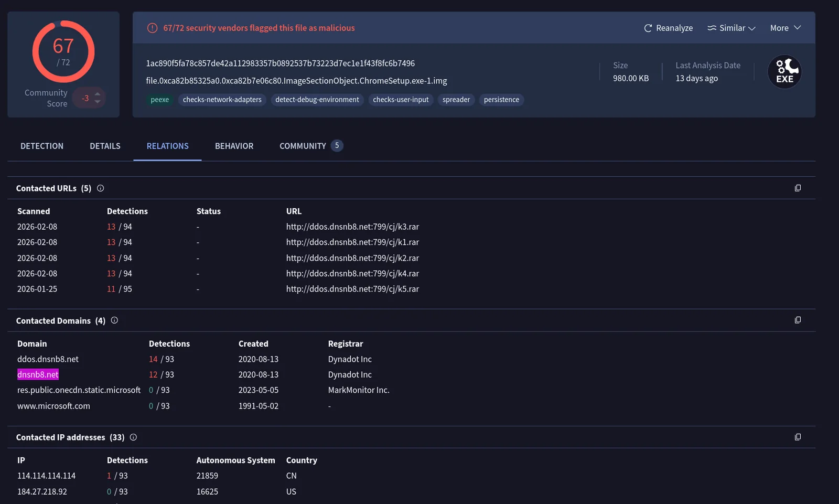Open the ddos.dnsnb8.net domain entry
839x504 pixels.
[x=48, y=359]
